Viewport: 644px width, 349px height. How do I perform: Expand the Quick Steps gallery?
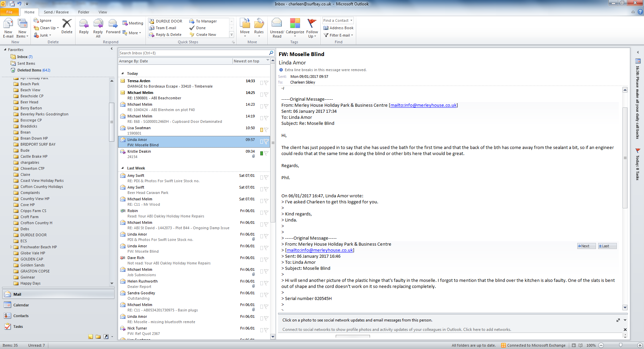pyautogui.click(x=231, y=35)
